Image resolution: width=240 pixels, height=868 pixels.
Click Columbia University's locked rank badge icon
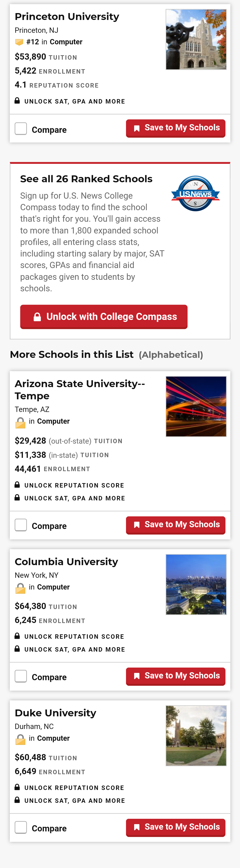pos(20,588)
